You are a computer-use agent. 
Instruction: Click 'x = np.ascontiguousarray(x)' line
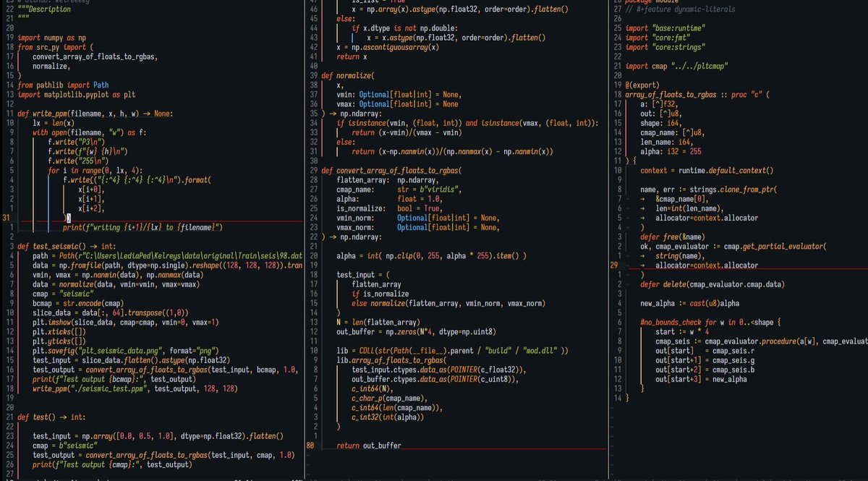click(x=388, y=47)
